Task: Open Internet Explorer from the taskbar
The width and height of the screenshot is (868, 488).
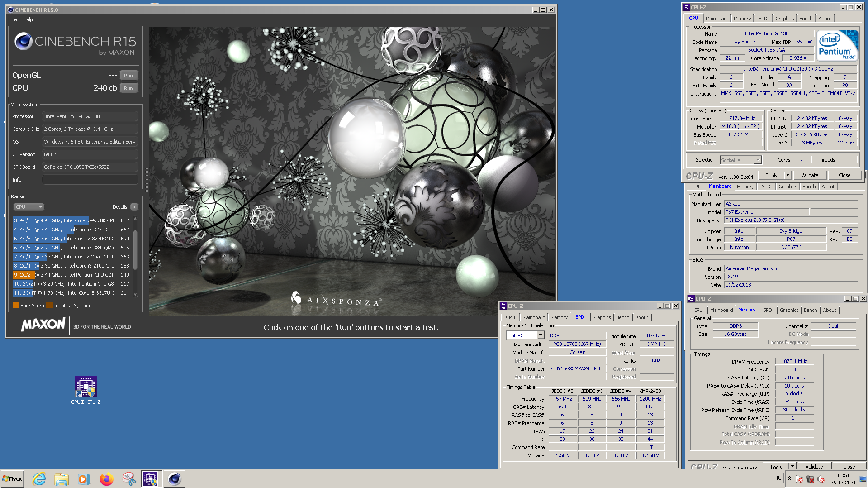Action: tap(39, 478)
